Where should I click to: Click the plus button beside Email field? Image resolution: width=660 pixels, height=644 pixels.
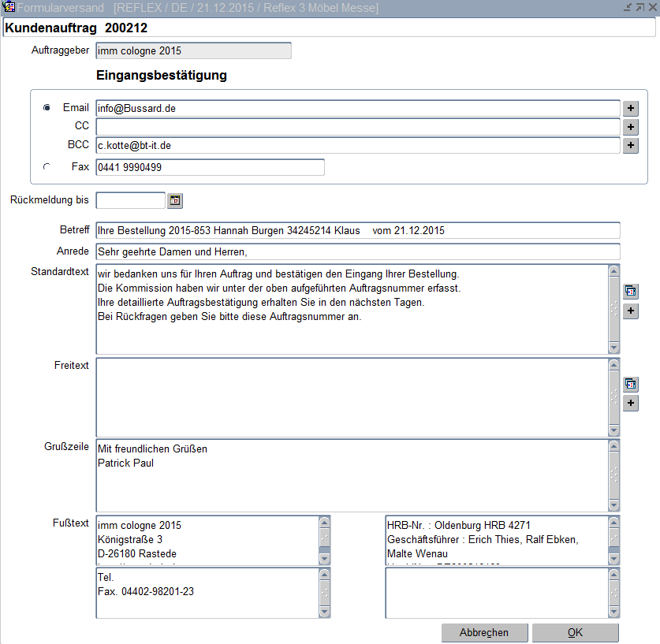tap(631, 108)
